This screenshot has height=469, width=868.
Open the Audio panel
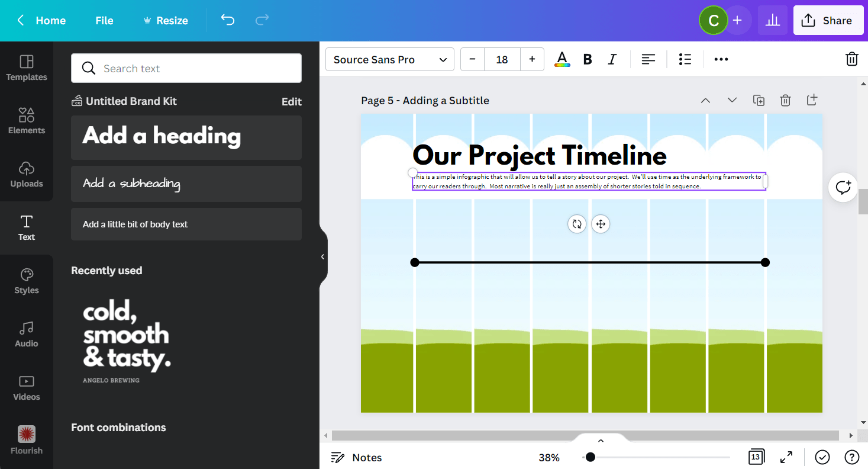click(x=26, y=333)
